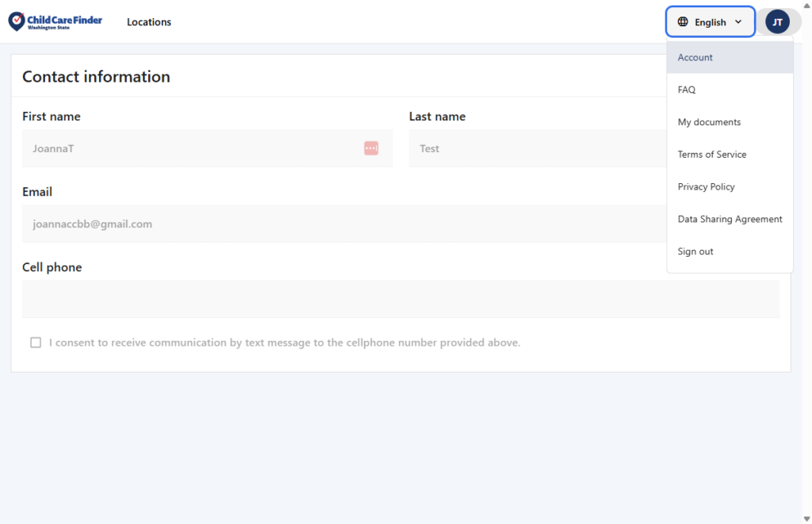Open the JT user avatar menu
Screen dimensions: 812x524
777,22
